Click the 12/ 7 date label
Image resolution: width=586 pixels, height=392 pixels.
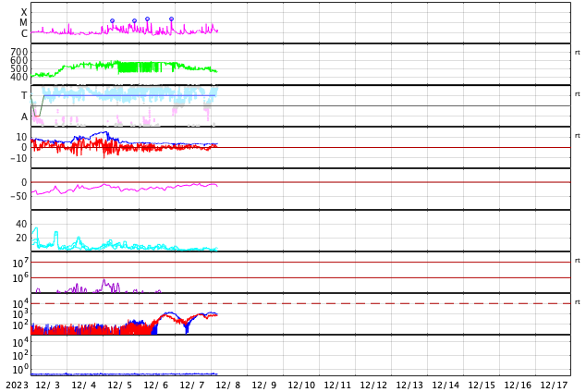point(192,386)
